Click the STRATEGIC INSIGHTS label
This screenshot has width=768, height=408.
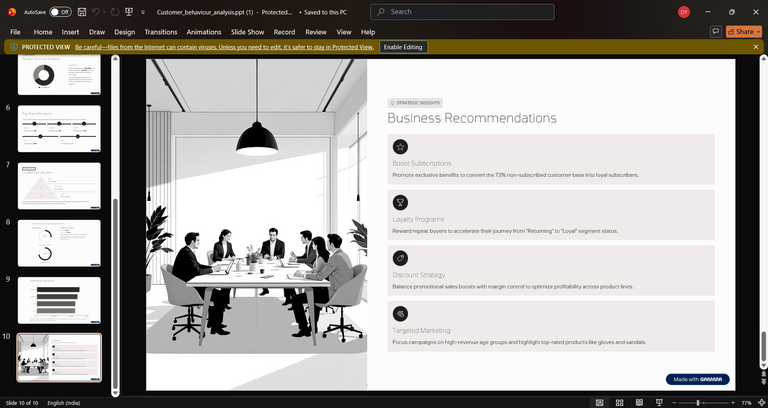[x=415, y=103]
